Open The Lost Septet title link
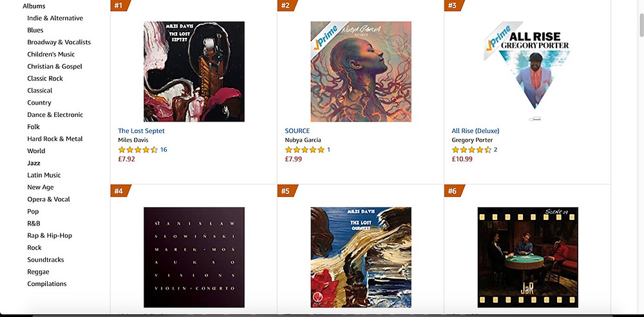Screen dimensions: 644x317 pos(141,131)
